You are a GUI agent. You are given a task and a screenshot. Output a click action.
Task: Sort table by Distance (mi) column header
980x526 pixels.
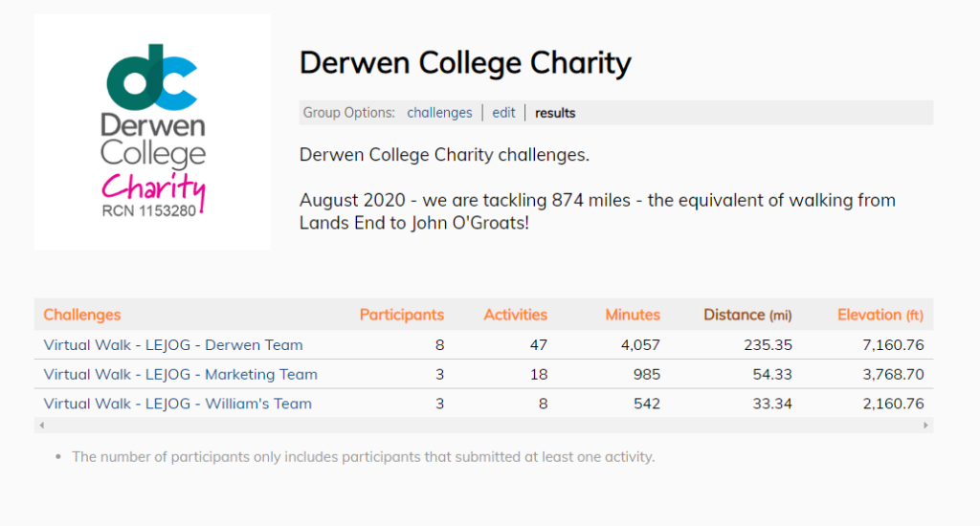coord(747,315)
